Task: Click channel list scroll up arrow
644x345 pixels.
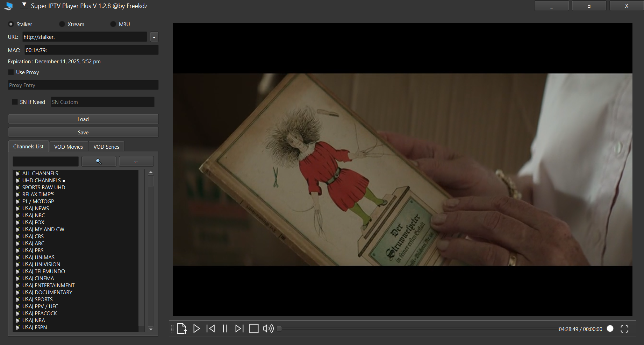Action: (x=151, y=172)
